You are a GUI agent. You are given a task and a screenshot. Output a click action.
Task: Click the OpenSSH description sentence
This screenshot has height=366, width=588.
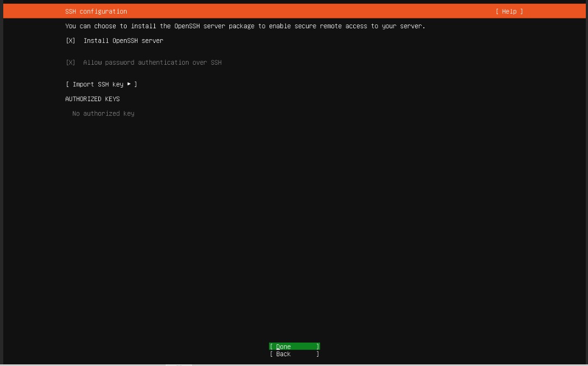click(245, 26)
